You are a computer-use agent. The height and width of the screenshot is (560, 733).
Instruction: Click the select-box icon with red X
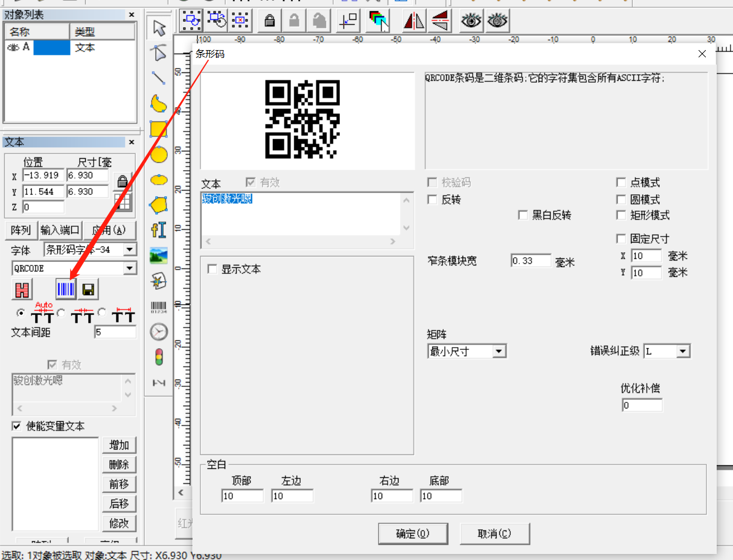(x=241, y=21)
